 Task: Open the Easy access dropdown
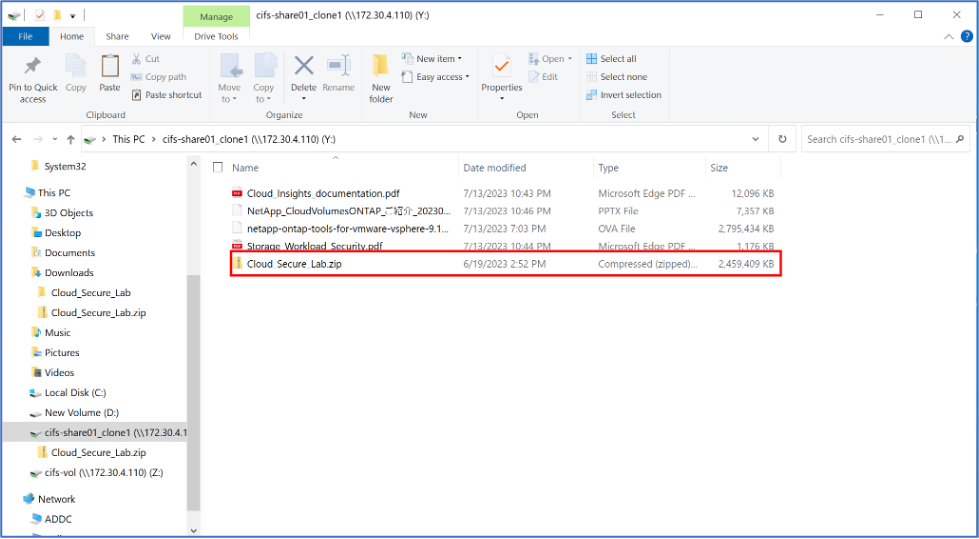[436, 77]
